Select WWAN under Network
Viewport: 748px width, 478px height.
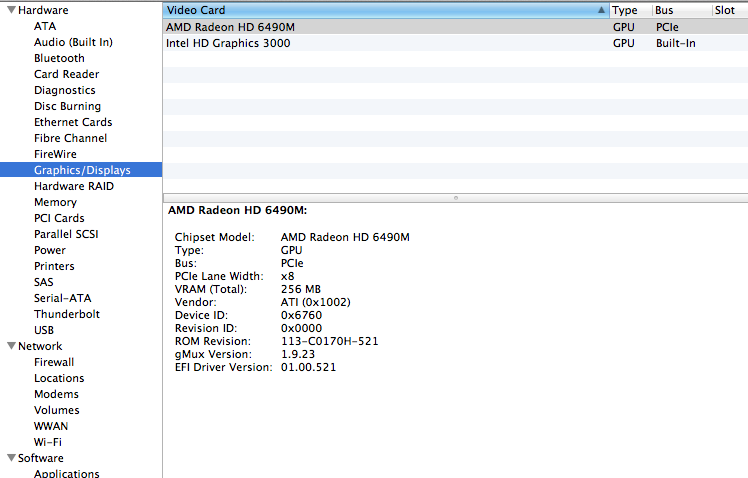51,426
